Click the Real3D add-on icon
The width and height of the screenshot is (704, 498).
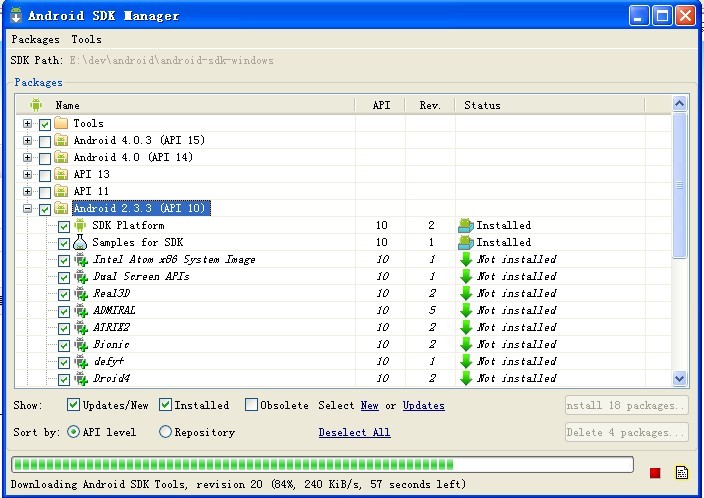point(81,294)
